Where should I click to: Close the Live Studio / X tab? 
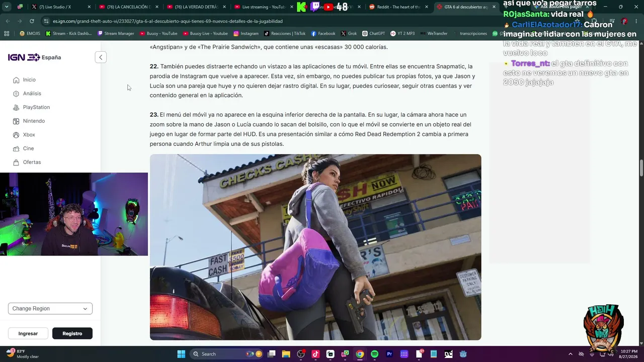point(89,7)
